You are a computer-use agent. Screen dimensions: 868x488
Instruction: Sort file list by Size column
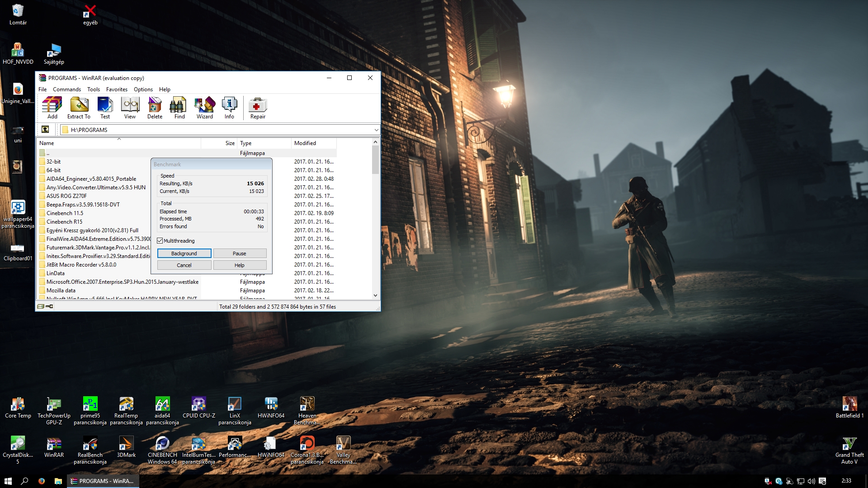point(219,143)
